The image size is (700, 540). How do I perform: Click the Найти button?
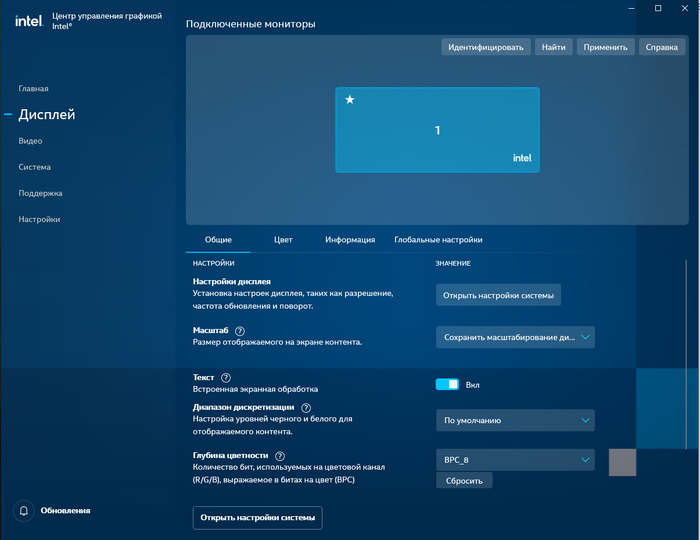(x=554, y=47)
